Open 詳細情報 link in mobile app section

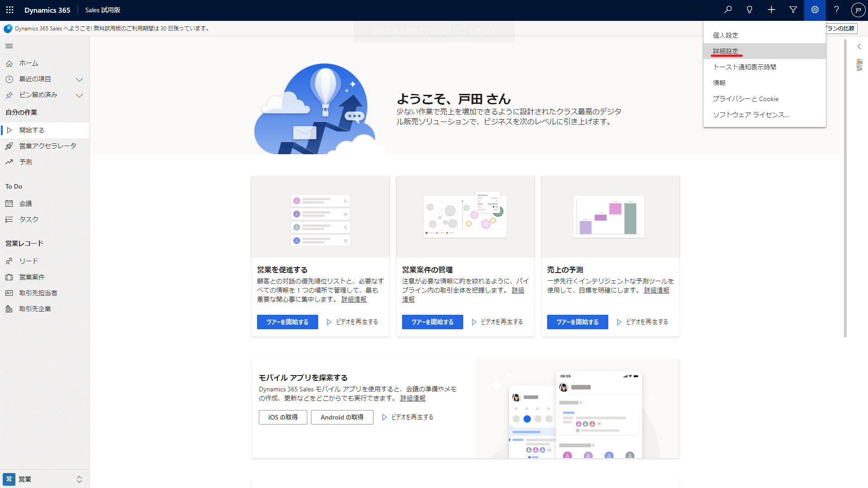click(x=413, y=398)
